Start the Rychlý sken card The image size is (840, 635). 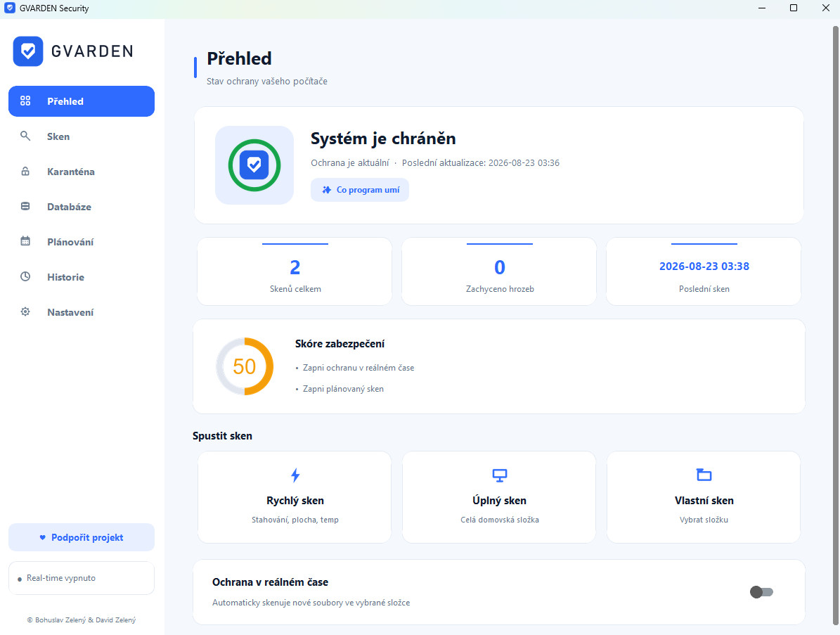point(295,497)
